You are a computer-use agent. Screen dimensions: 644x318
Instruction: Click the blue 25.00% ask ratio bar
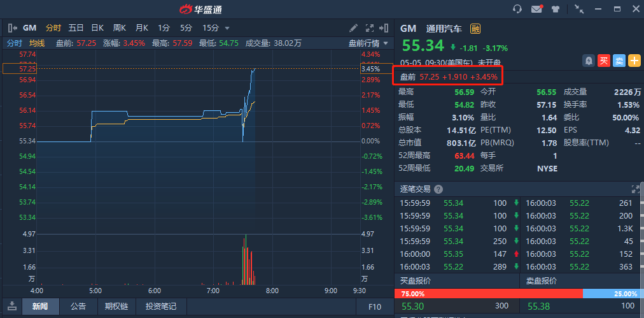tap(613, 294)
